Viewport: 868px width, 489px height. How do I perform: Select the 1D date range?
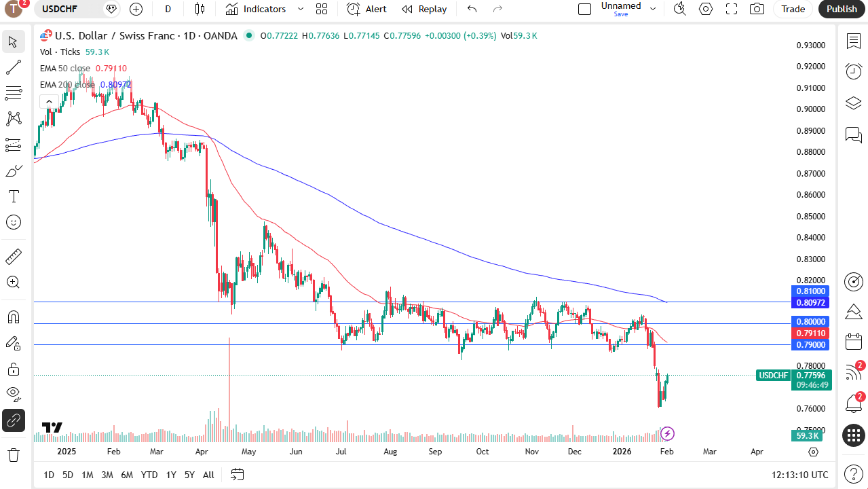point(49,475)
